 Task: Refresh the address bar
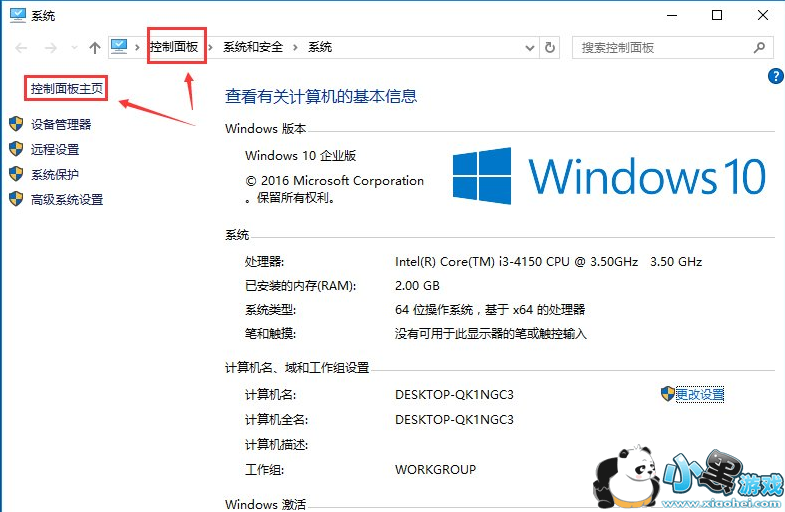(550, 48)
